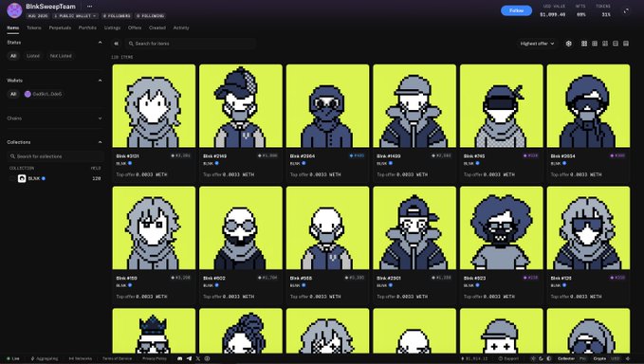Open the Support link in footer
Image resolution: width=644 pixels, height=364 pixels.
pos(508,358)
